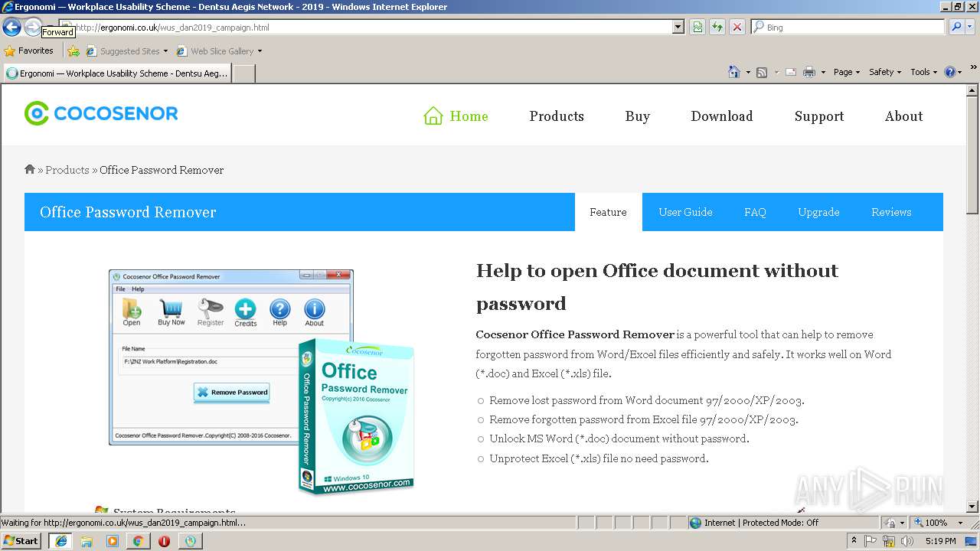Open a new blank browser tab
This screenshot has height=551, width=980.
pyautogui.click(x=243, y=73)
